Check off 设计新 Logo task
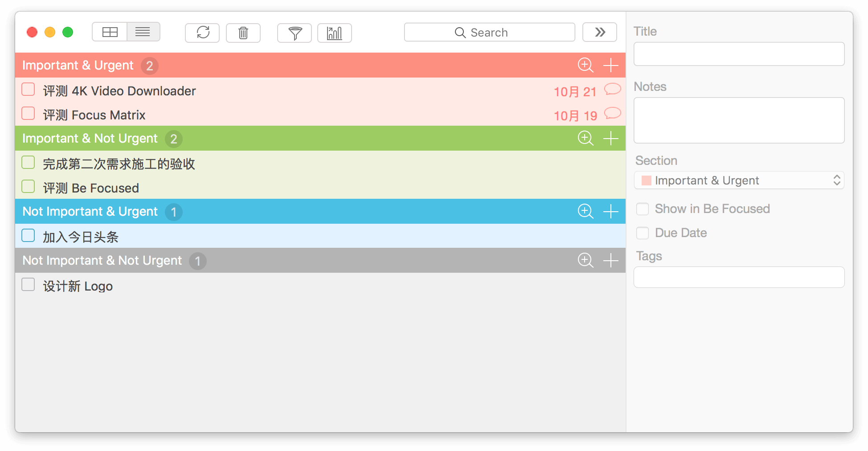Screen dimensions: 868x451 pyautogui.click(x=28, y=285)
